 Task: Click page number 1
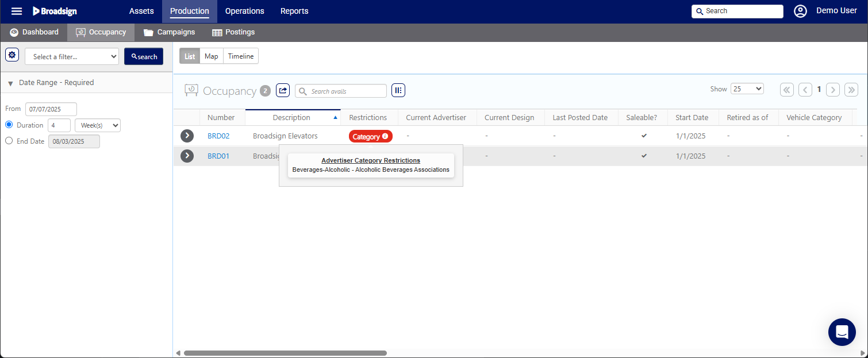click(x=819, y=89)
